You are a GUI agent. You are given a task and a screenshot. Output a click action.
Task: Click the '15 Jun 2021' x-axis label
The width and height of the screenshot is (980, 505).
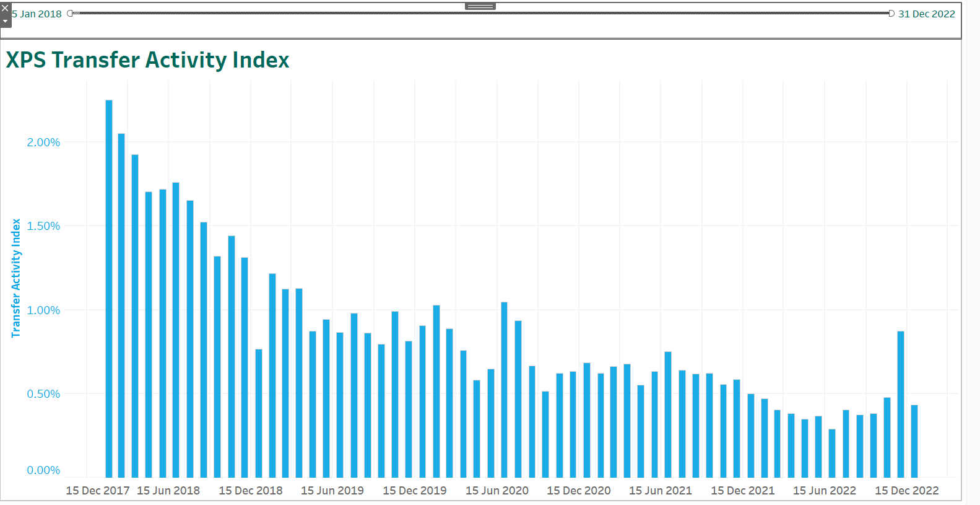coord(661,491)
